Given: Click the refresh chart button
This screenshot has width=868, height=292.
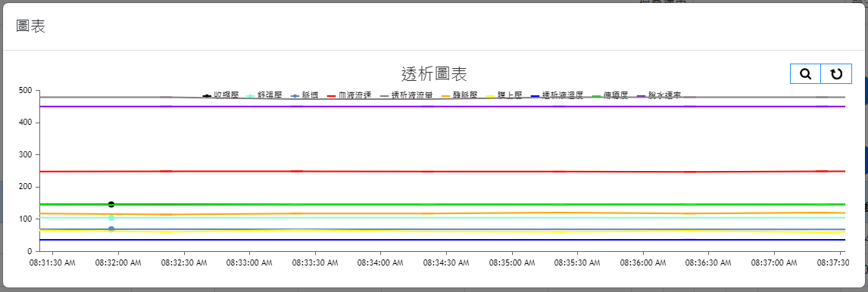Looking at the screenshot, I should [836, 73].
